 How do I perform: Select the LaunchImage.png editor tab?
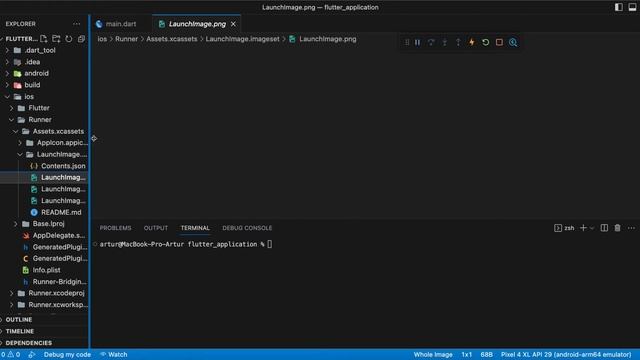coord(197,24)
